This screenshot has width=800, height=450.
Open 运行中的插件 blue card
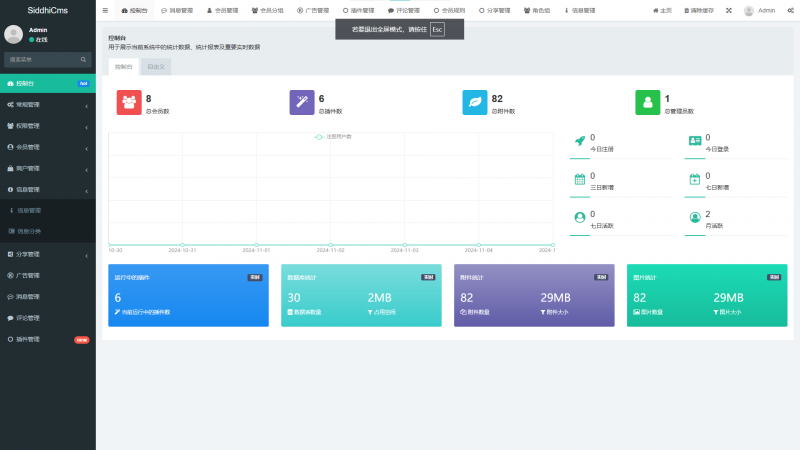188,295
